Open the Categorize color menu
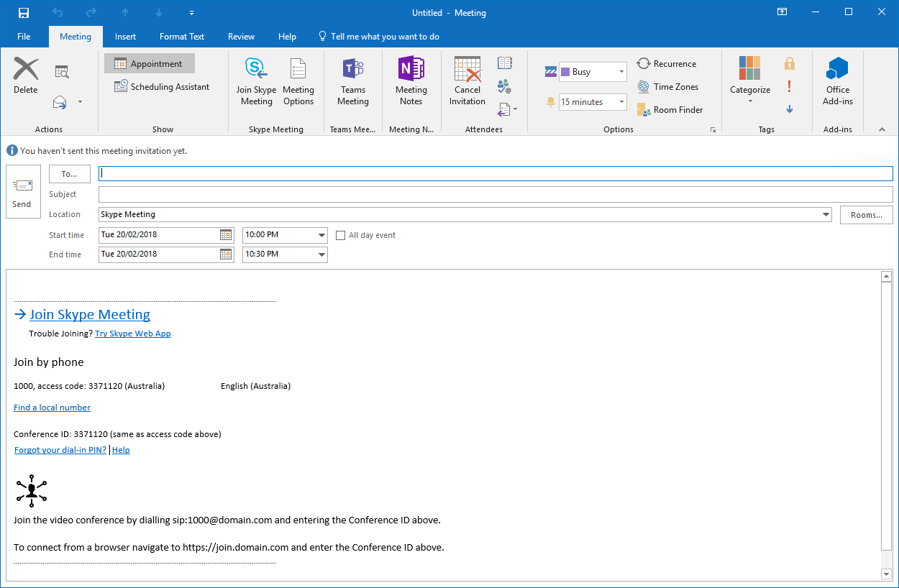 pyautogui.click(x=750, y=81)
